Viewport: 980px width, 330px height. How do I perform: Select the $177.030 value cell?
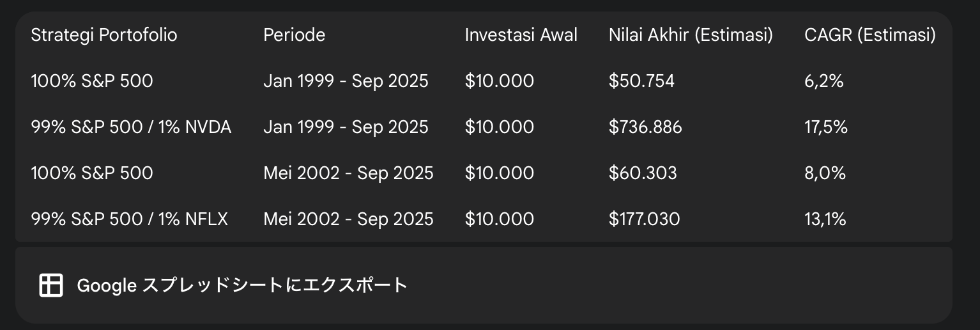[644, 219]
